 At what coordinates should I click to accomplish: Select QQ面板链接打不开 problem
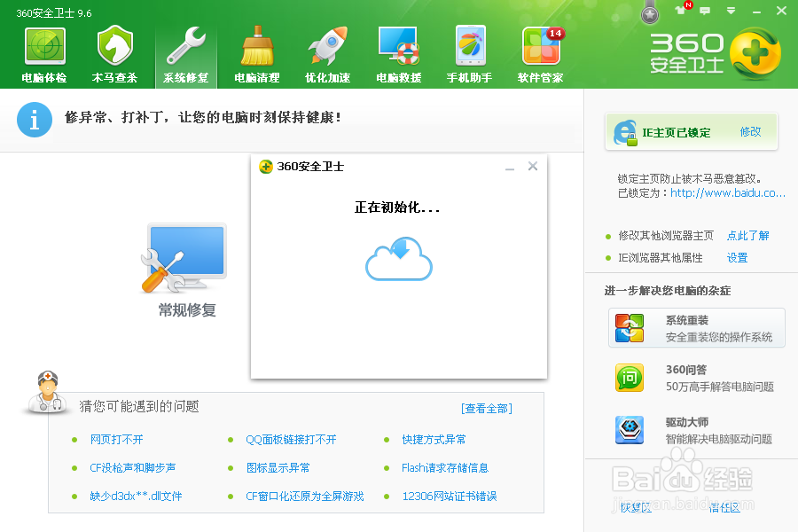[291, 440]
